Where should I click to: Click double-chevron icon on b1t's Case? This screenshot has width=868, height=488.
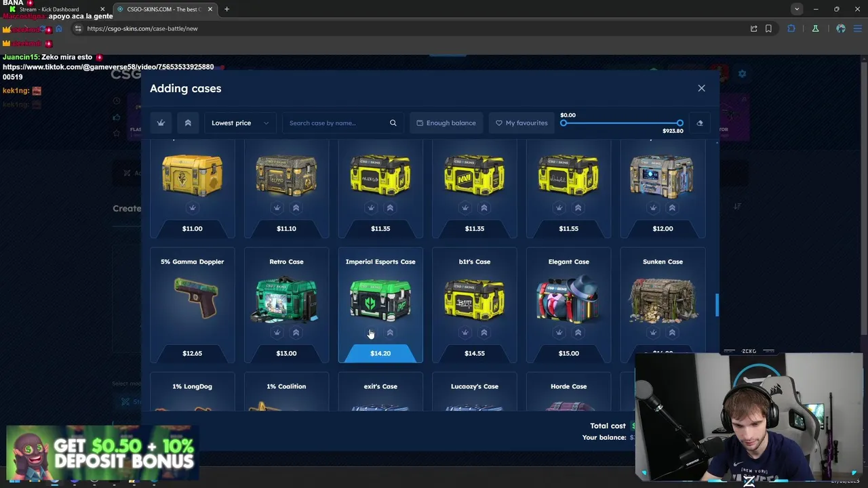(x=484, y=333)
